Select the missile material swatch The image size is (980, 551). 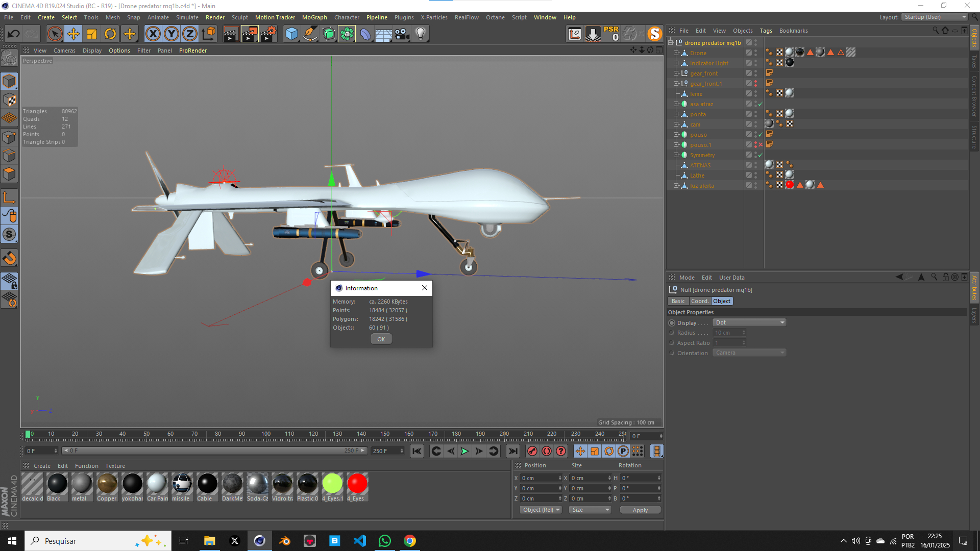tap(182, 483)
